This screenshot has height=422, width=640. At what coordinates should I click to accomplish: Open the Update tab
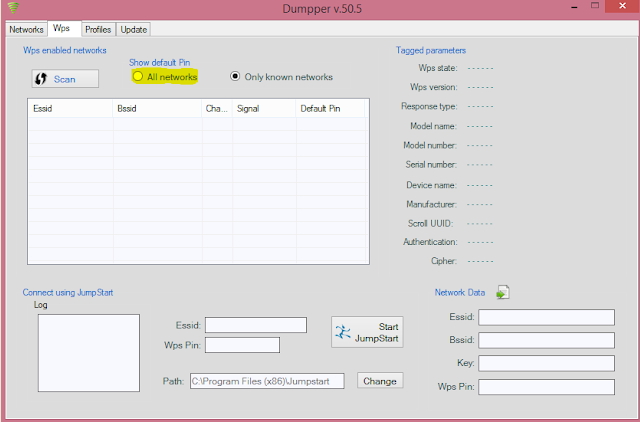coord(133,29)
